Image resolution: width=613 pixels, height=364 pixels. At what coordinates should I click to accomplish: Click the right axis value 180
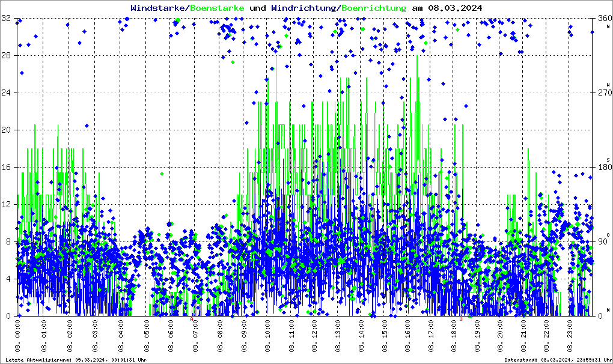click(605, 167)
